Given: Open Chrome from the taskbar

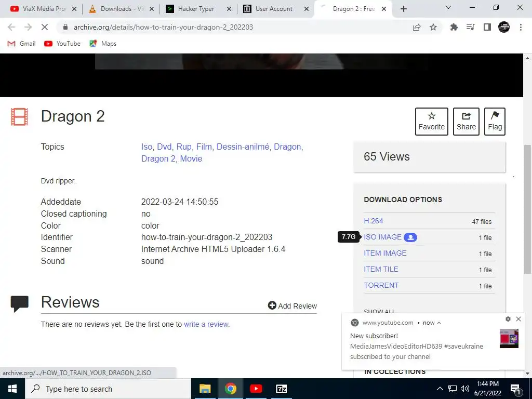Looking at the screenshot, I should tap(230, 389).
